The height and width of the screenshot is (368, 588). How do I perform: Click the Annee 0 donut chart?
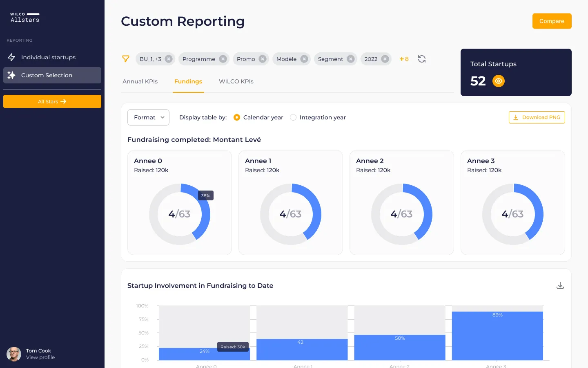pos(180,214)
